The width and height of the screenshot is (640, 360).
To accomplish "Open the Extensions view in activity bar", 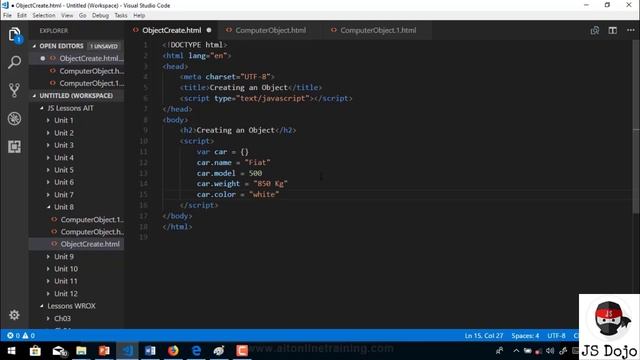I will (14, 147).
